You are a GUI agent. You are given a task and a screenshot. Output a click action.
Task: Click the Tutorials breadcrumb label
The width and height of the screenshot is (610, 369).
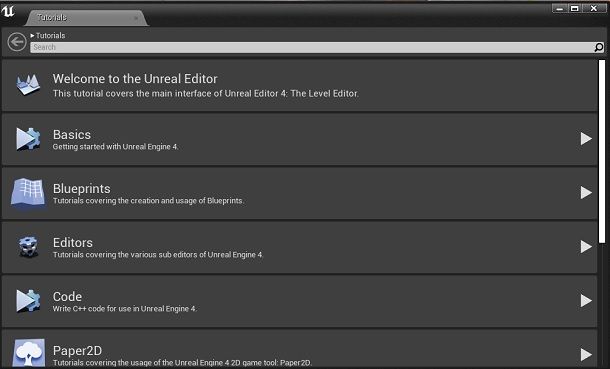click(51, 36)
